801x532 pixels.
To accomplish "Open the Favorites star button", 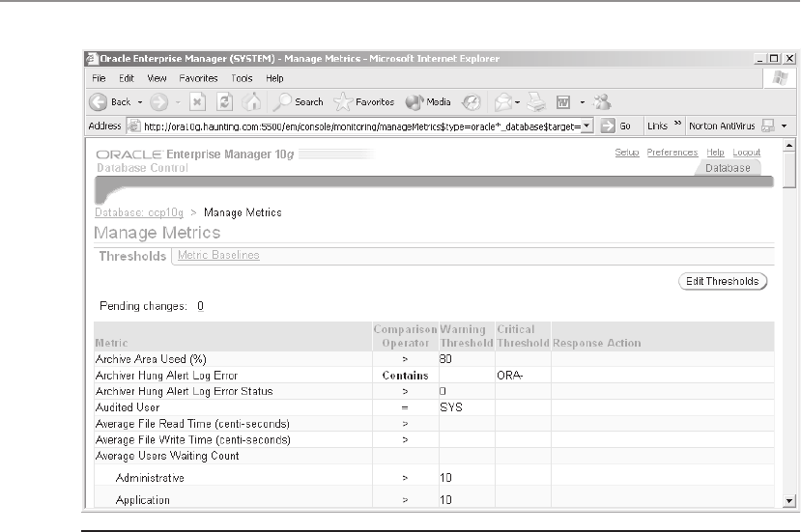I will click(x=363, y=102).
